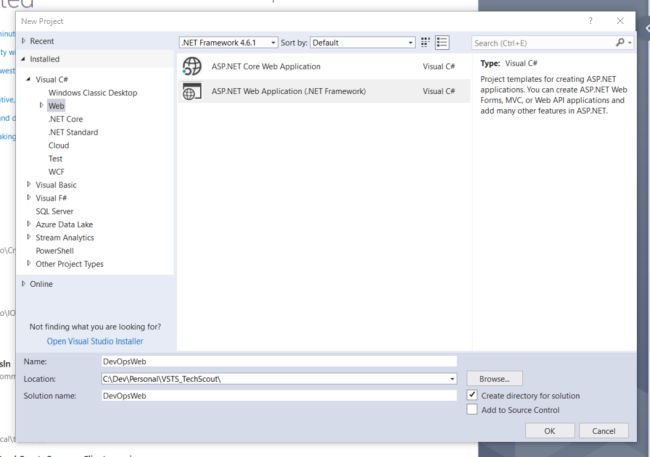650x457 pixels.
Task: Select the .NET Standard category
Action: tap(73, 132)
